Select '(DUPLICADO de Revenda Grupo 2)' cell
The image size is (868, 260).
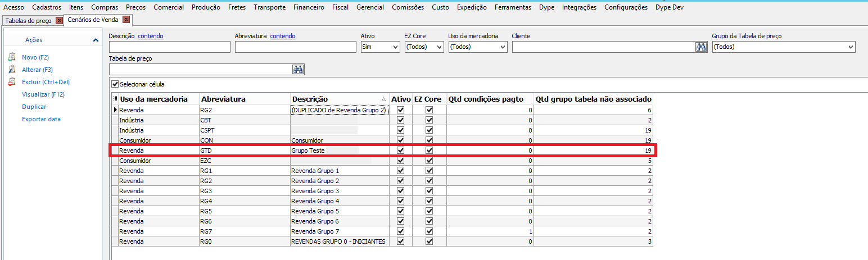(x=340, y=110)
